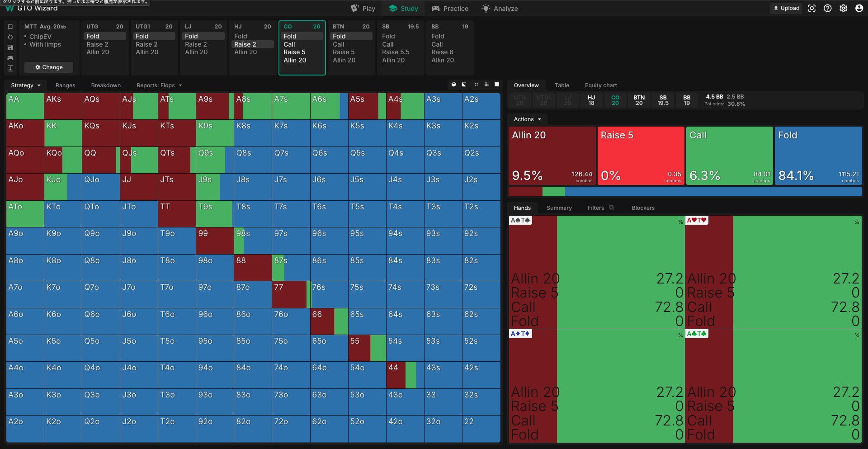
Task: Select the KJo cell in range matrix
Action: (x=63, y=187)
